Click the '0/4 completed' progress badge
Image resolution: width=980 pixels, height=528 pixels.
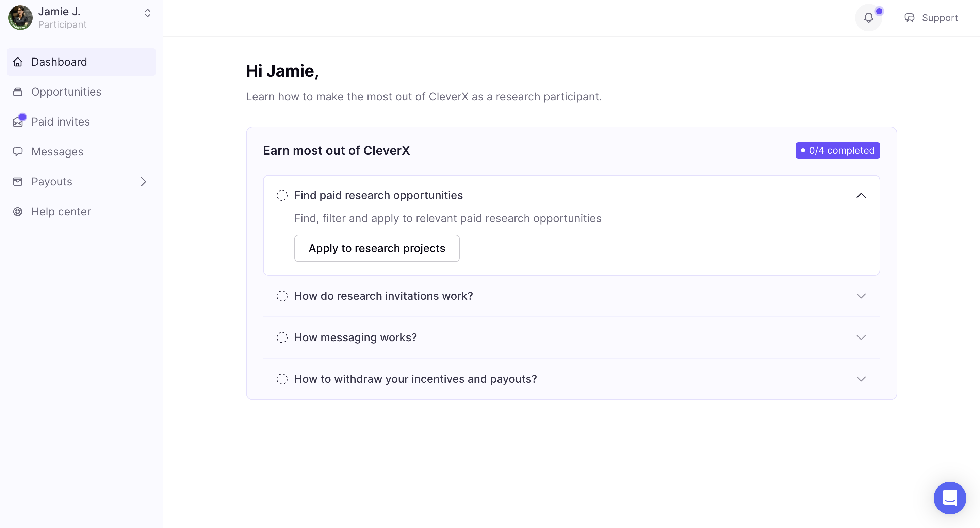(x=837, y=151)
